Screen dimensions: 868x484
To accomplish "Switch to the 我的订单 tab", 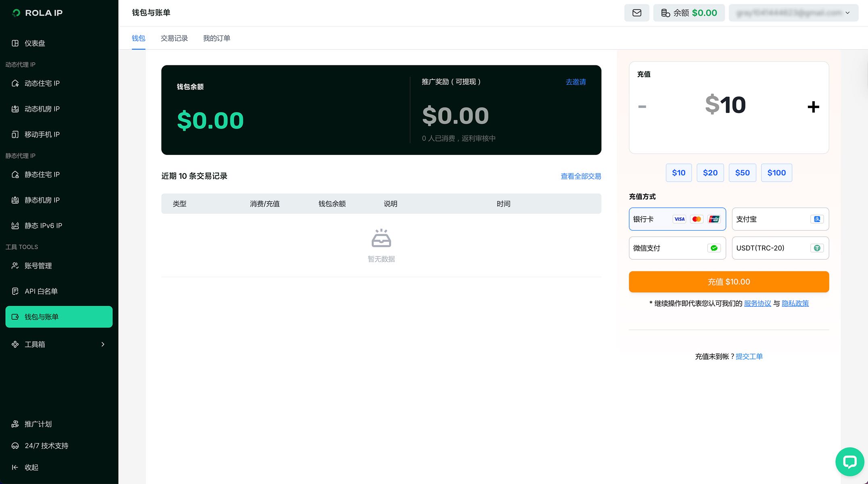I will (x=216, y=38).
